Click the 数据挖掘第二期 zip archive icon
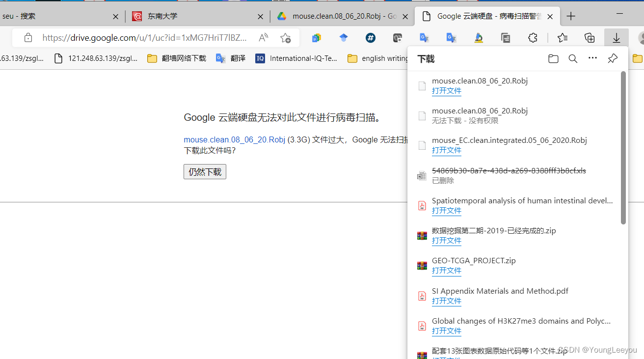 click(x=422, y=236)
